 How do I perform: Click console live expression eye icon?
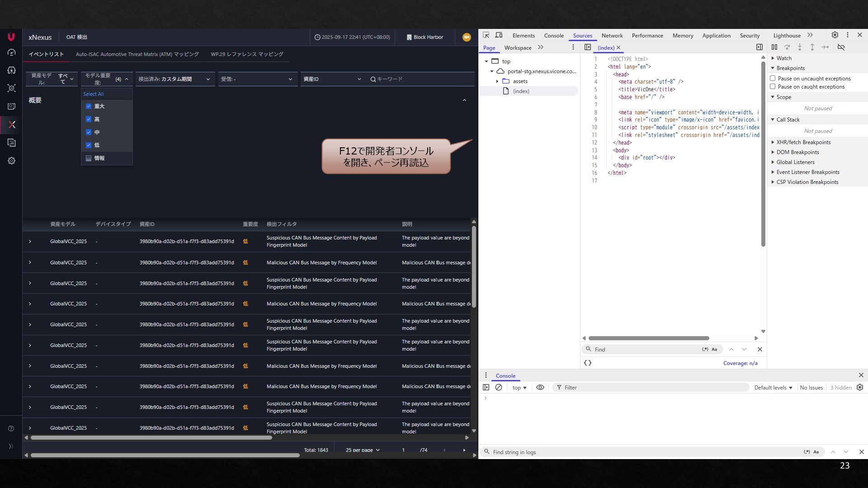point(540,388)
